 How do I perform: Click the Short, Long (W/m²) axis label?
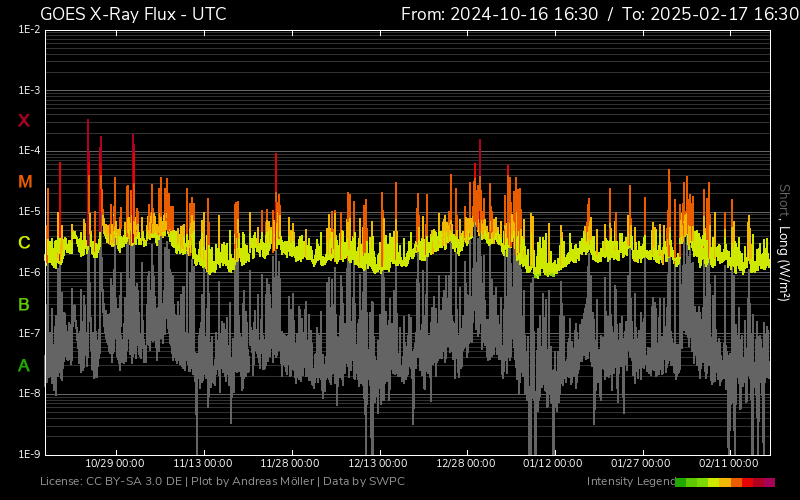pos(784,241)
